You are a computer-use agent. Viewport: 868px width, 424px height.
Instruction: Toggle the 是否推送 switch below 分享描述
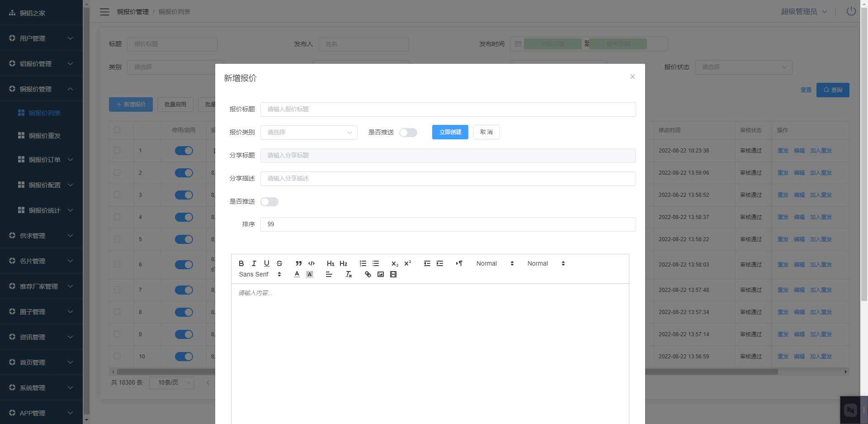point(269,202)
